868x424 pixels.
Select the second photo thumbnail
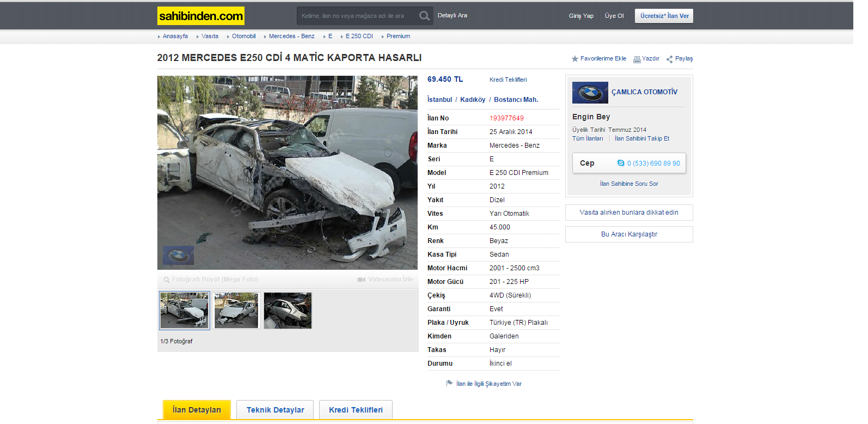point(236,310)
